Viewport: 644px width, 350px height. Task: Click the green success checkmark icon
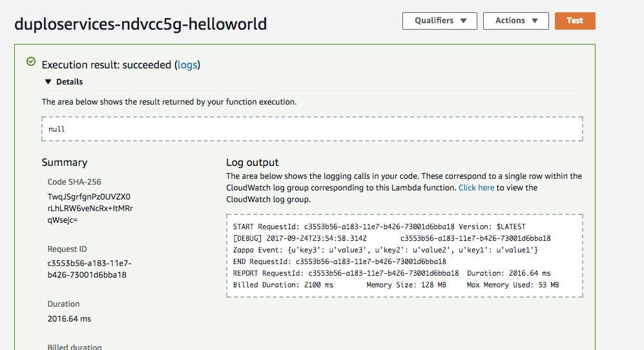click(30, 62)
